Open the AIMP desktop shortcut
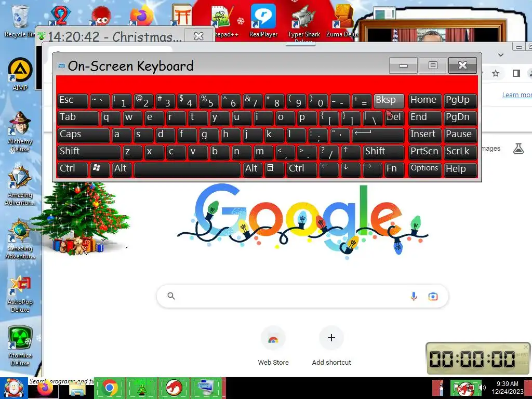Screen dimensions: 532x399 point(20,74)
